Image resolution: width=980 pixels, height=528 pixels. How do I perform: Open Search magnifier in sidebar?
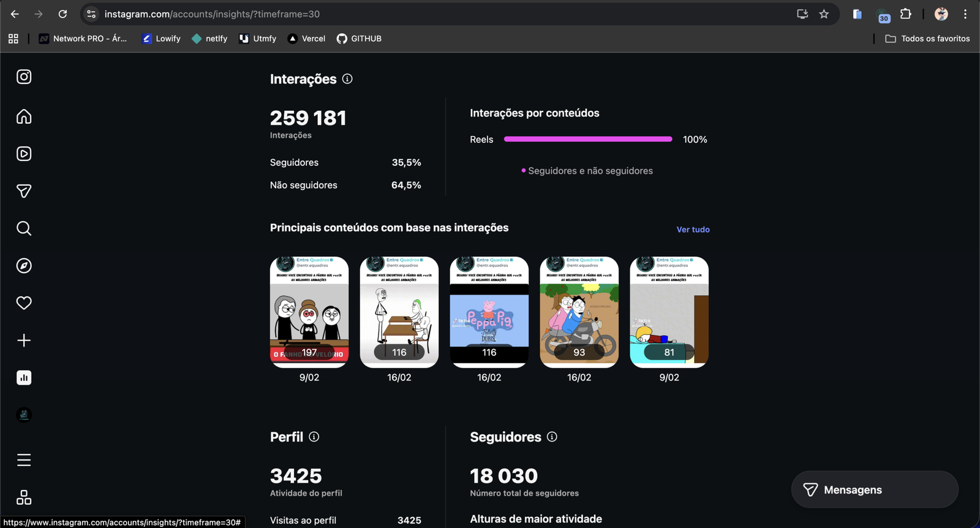pyautogui.click(x=24, y=228)
